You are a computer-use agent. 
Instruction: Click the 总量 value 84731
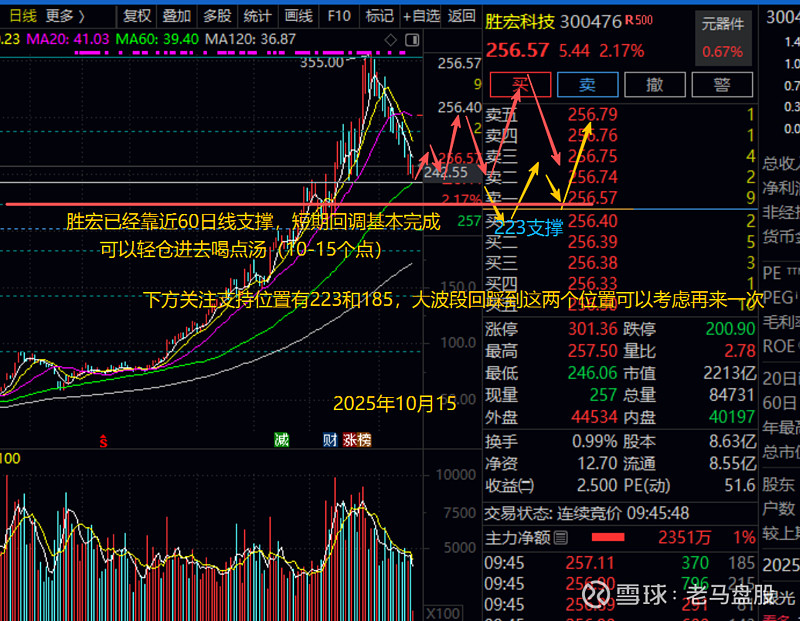click(732, 395)
